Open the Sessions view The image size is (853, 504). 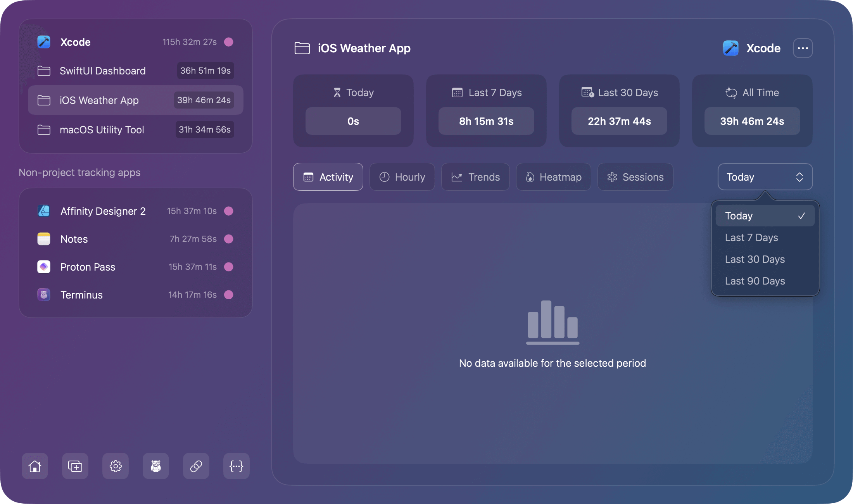tap(635, 177)
